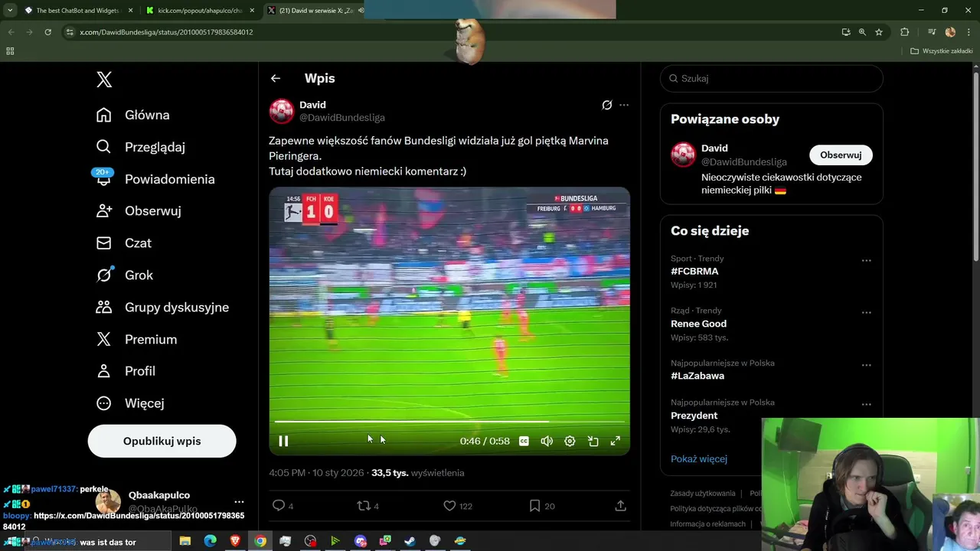Open Profil in the sidebar
This screenshot has height=551, width=980.
126,370
